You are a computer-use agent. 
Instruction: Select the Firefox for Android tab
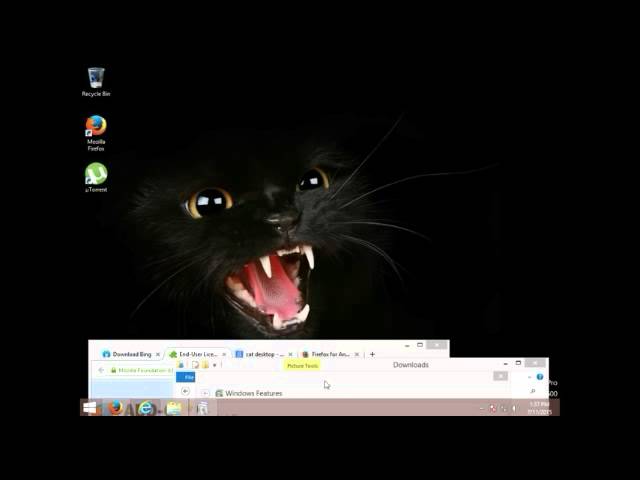tap(328, 354)
